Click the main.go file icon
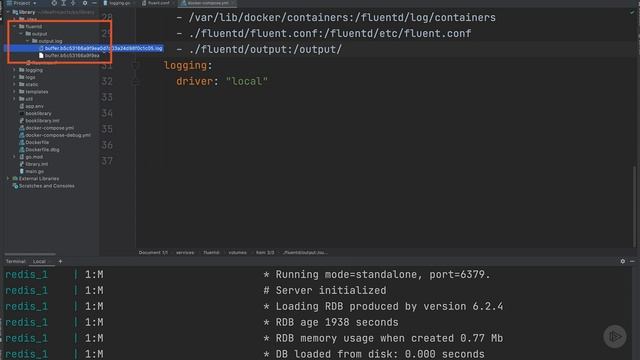The width and height of the screenshot is (640, 360). click(x=22, y=171)
